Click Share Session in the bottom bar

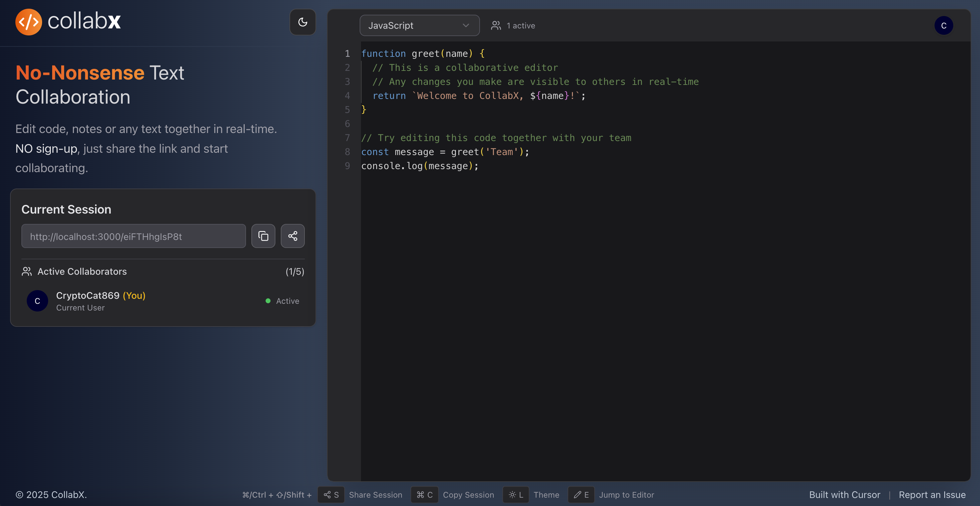(376, 495)
